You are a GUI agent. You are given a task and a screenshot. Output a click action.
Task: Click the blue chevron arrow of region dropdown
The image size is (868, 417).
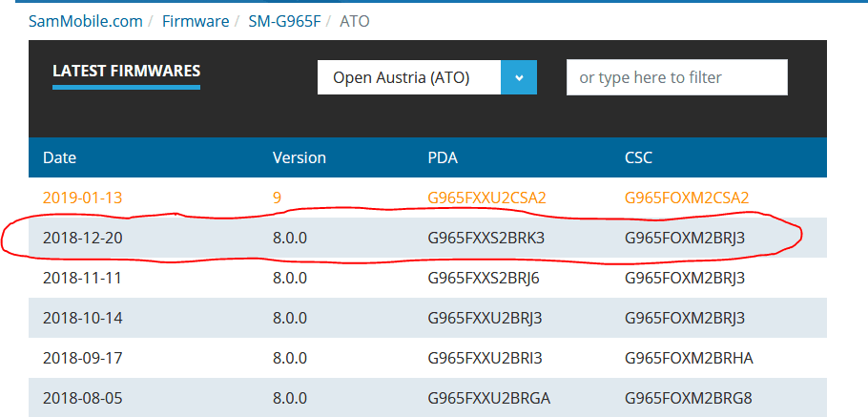(519, 77)
